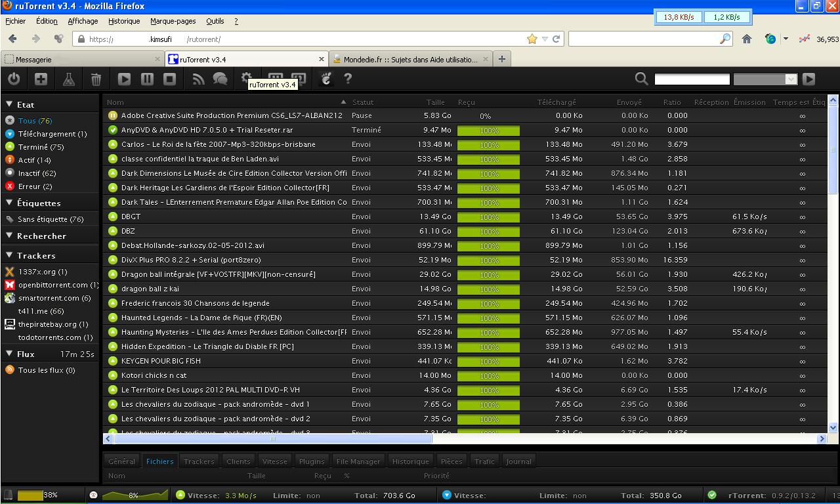Collapse the Flux section
This screenshot has height=504, width=840.
tap(10, 354)
